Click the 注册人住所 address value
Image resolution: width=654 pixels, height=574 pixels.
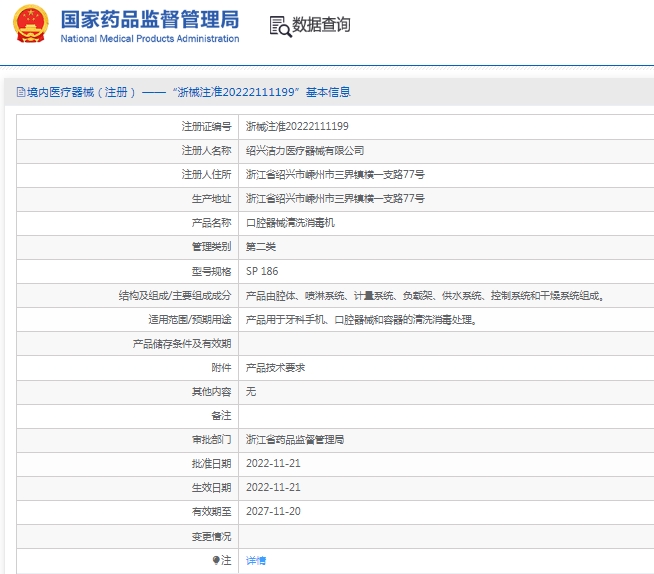335,174
